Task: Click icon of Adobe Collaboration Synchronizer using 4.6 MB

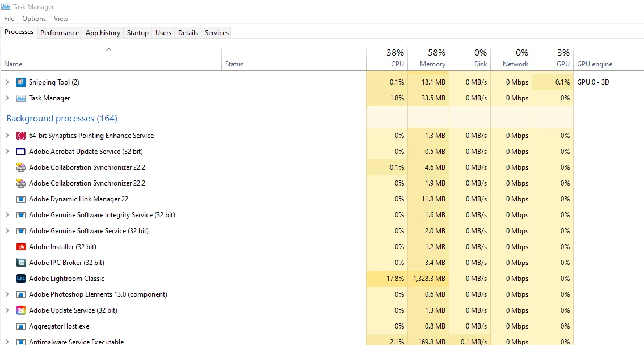Action: (x=21, y=167)
